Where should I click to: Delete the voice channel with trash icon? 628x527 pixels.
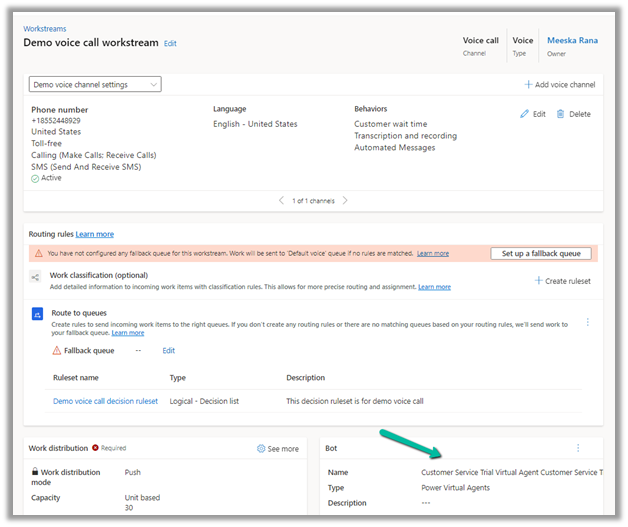point(561,114)
